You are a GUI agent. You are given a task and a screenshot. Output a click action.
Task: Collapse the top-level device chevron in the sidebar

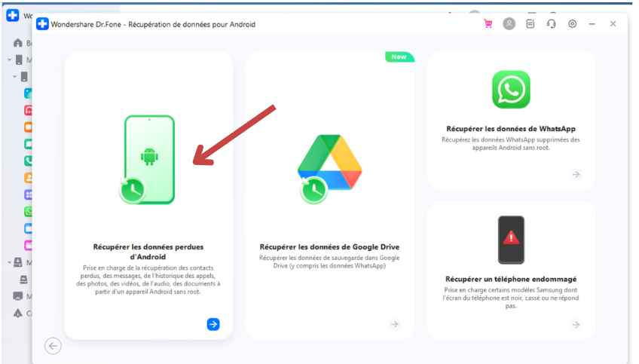click(9, 60)
